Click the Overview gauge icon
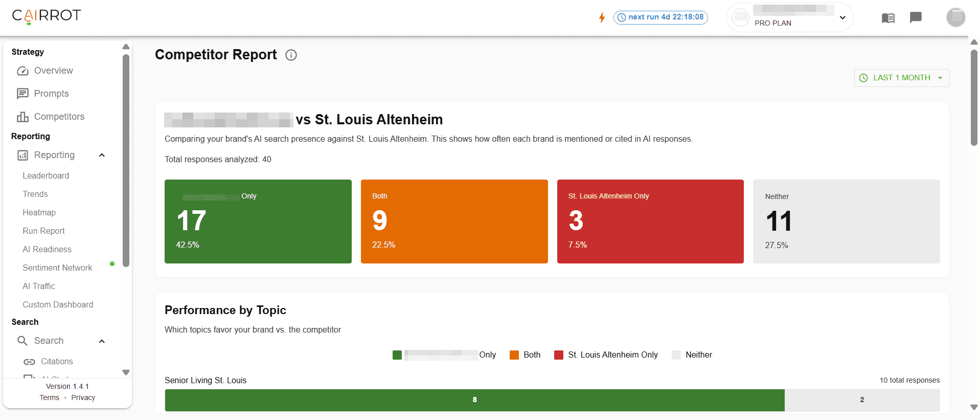The height and width of the screenshot is (420, 980). (x=22, y=71)
